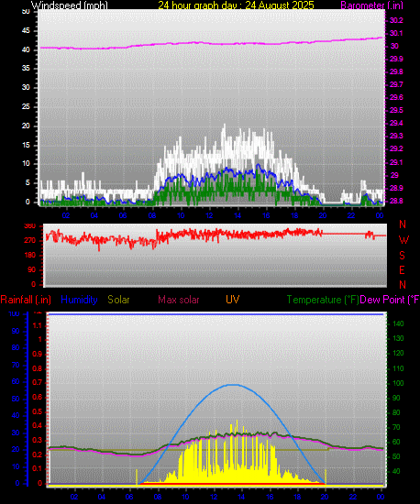Click the magenta 'Dew Point (°F' legend label
420x504 pixels.
coord(390,300)
